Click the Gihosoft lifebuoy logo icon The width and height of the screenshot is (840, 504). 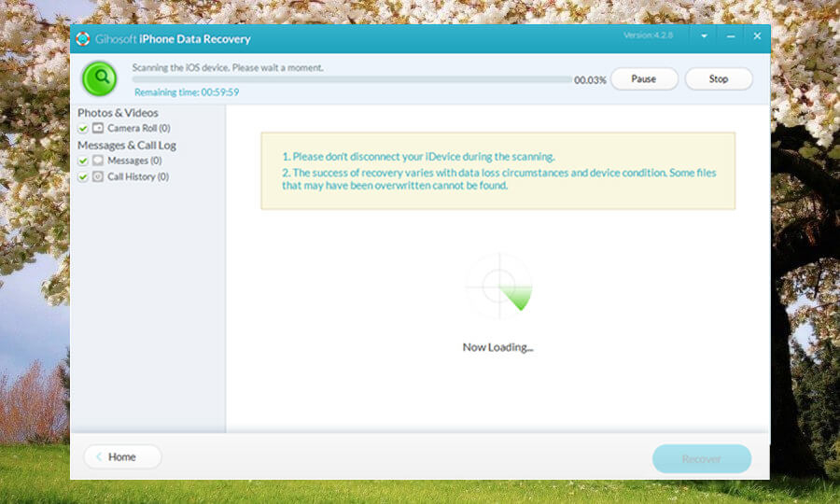[83, 39]
